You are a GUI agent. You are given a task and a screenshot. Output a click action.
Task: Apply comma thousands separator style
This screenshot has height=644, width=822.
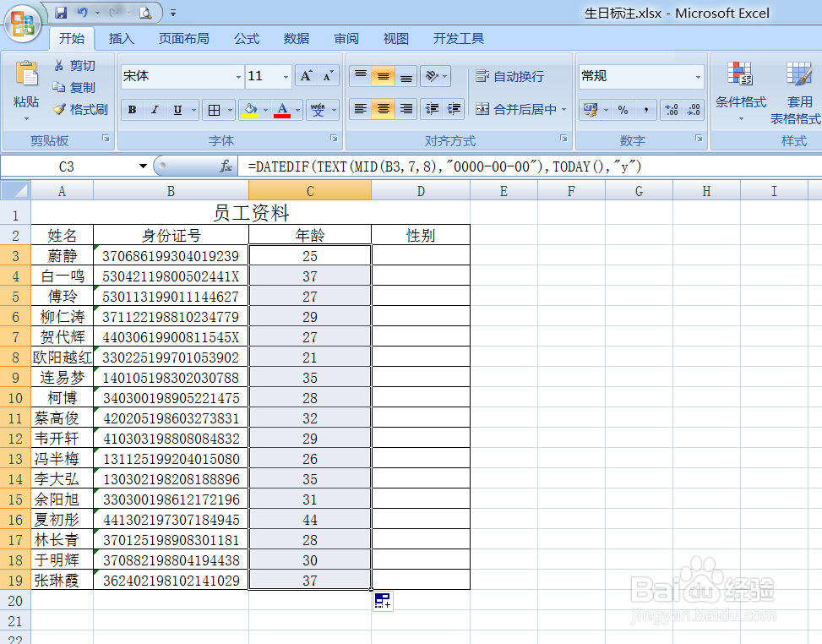(645, 110)
